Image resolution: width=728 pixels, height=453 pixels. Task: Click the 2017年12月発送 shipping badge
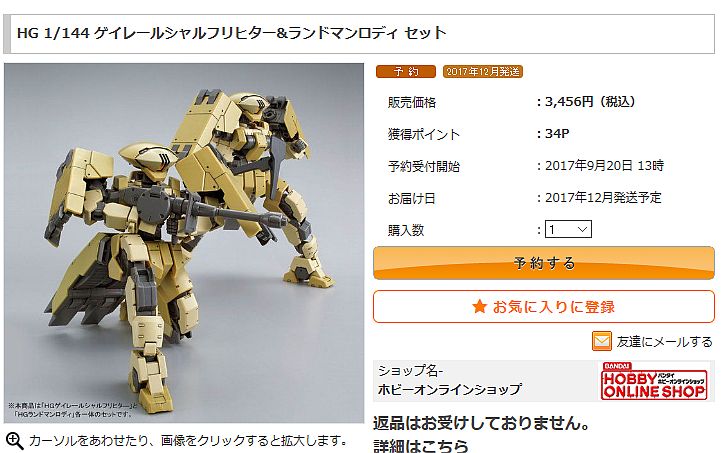tap(483, 71)
